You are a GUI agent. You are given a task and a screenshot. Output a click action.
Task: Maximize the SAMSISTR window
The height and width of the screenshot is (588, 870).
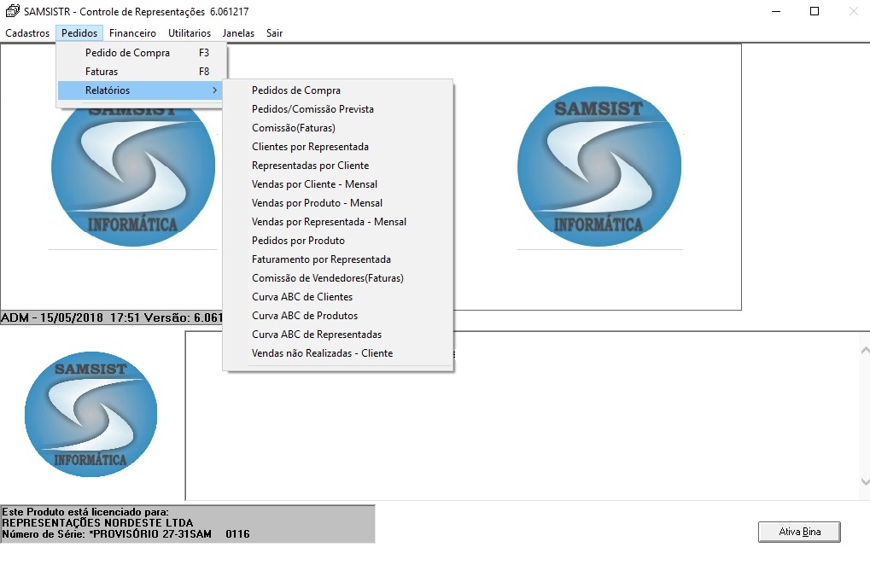[x=815, y=11]
